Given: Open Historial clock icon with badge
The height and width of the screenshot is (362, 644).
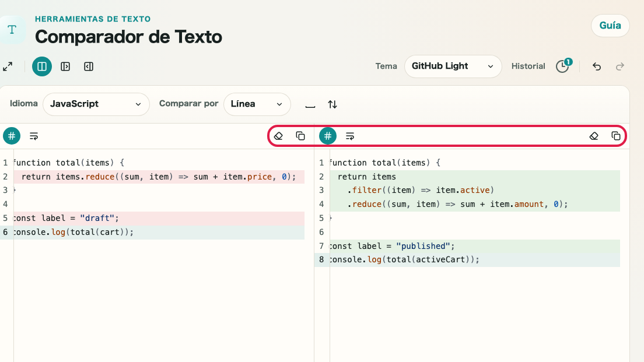Looking at the screenshot, I should [x=563, y=66].
